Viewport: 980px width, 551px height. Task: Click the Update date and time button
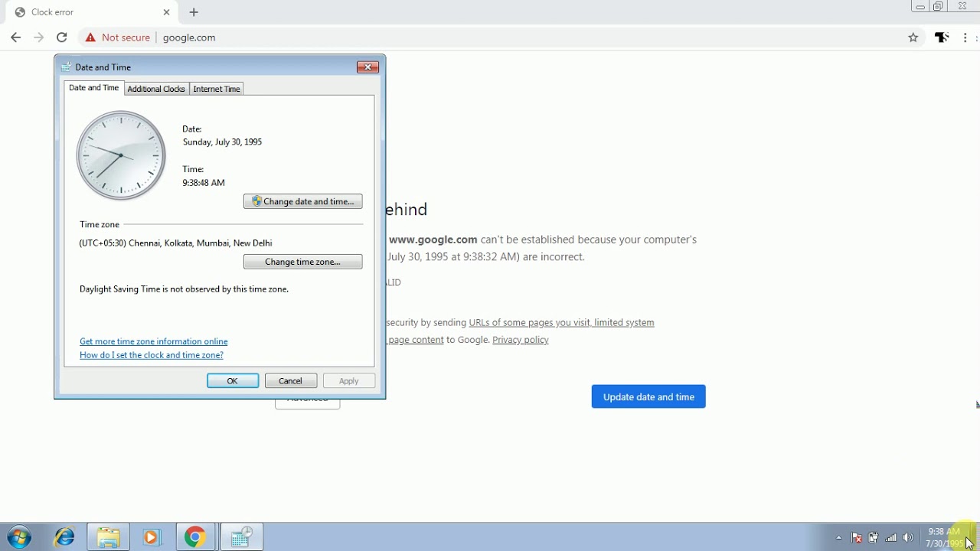coord(648,396)
